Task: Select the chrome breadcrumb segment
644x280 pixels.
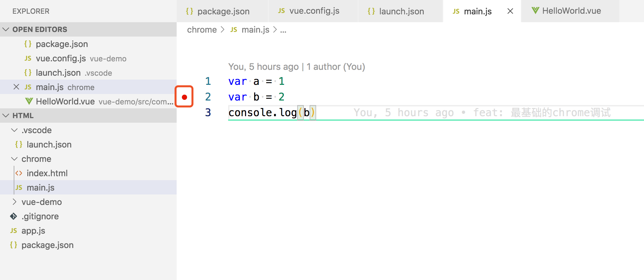Action: pyautogui.click(x=202, y=30)
